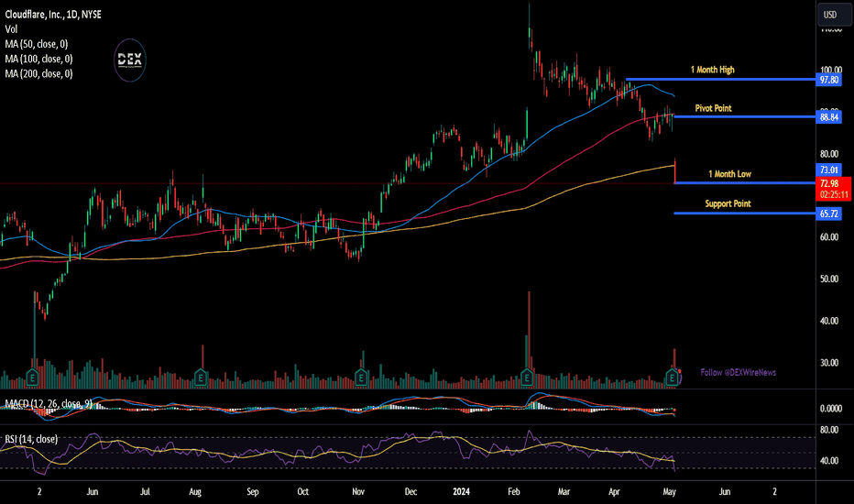Click the 60.00 price axis label

coord(829,237)
